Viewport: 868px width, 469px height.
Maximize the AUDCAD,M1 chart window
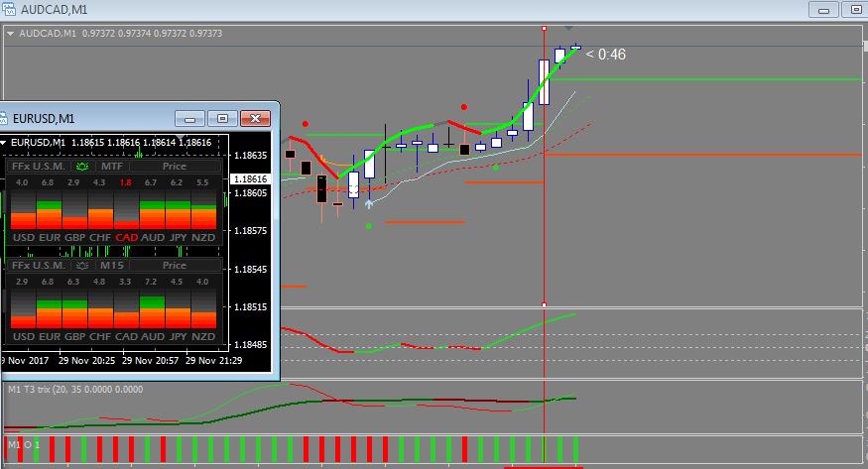tap(855, 10)
